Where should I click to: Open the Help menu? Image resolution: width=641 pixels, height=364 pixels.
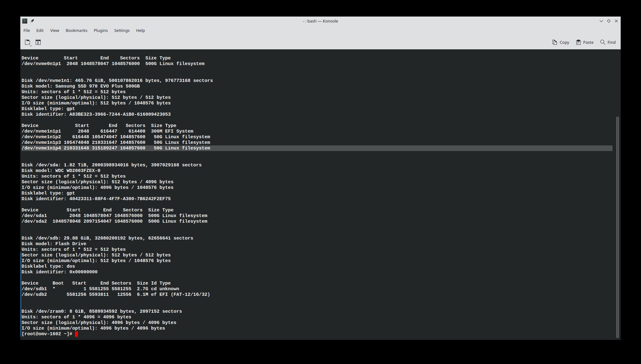[x=140, y=30]
